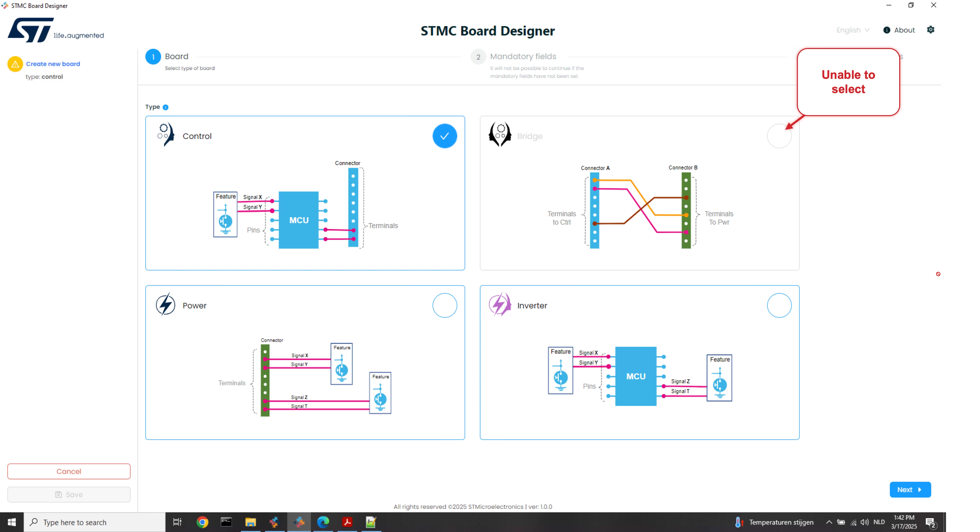Select the Power board type radio button

pos(445,305)
